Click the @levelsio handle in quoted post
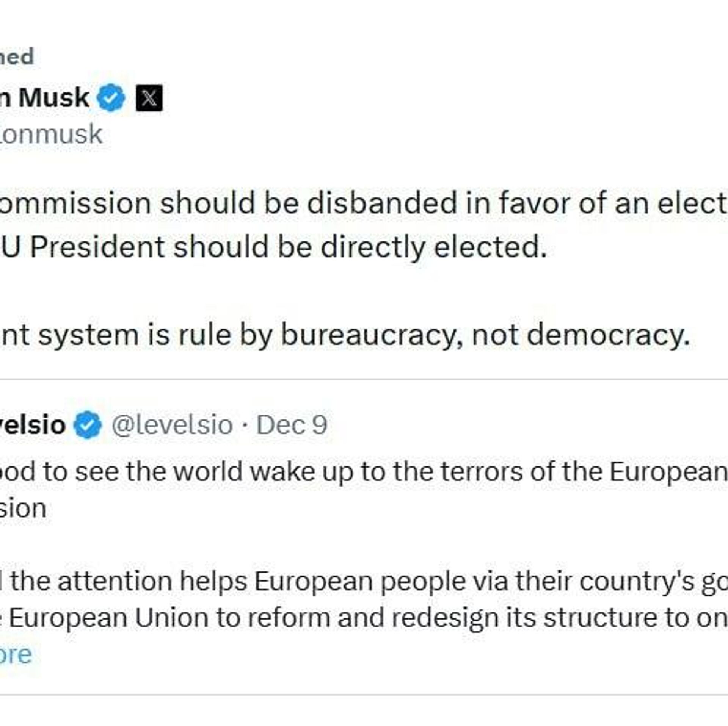728x726 pixels. pos(172,425)
